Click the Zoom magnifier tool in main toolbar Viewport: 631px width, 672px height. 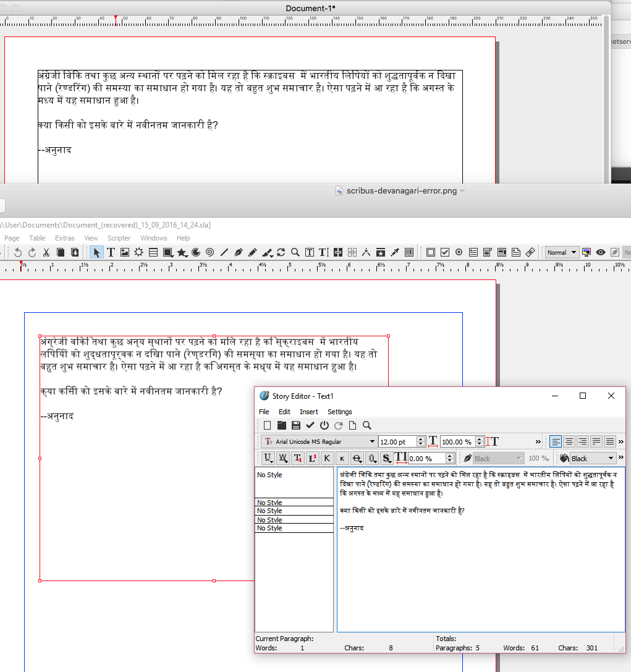pos(295,252)
